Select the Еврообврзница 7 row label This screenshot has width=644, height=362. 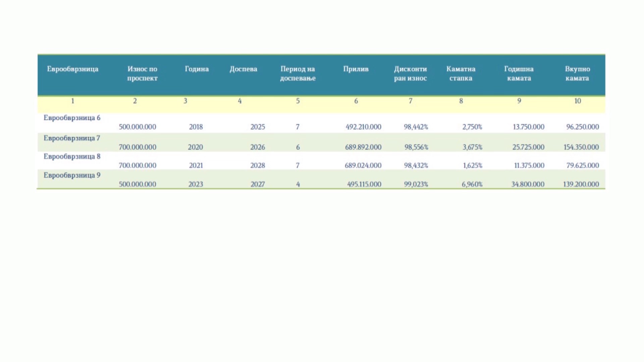click(x=72, y=138)
